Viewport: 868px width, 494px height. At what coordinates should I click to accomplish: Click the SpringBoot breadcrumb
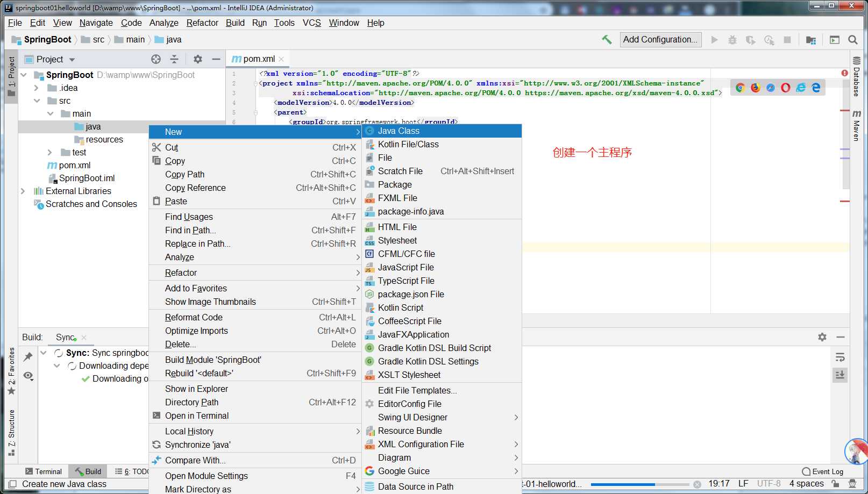(x=42, y=39)
